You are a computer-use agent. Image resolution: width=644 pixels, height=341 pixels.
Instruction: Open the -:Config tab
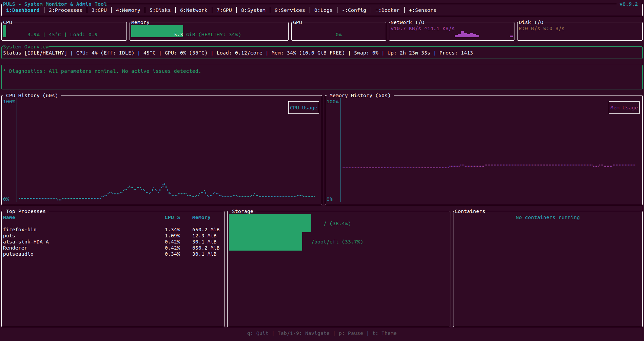354,10
